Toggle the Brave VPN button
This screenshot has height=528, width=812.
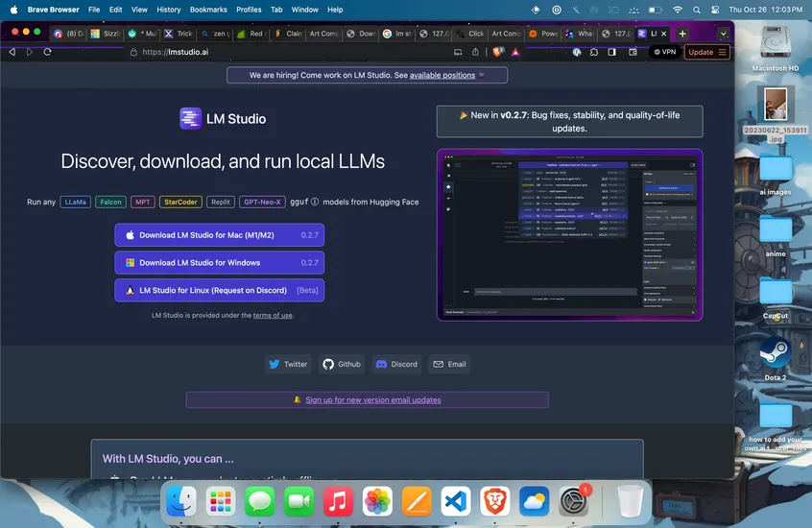click(x=663, y=52)
